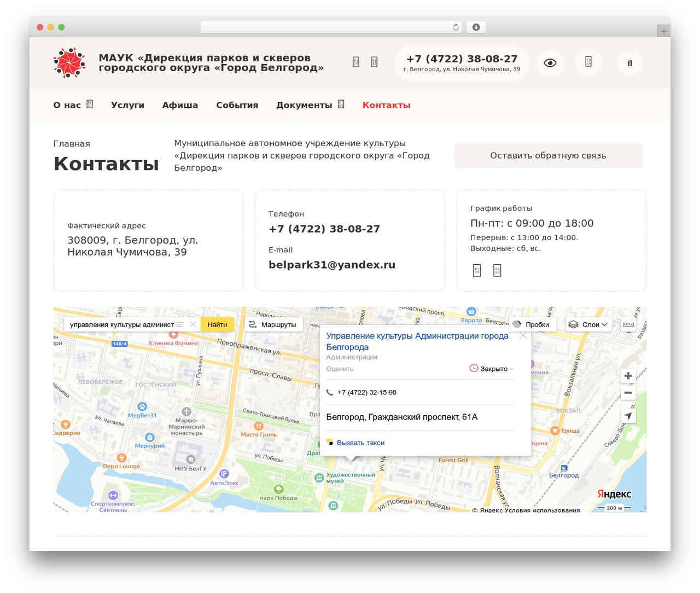700x593 pixels.
Task: Open Управление культуры Администрации города Белгорода link
Action: tap(417, 341)
